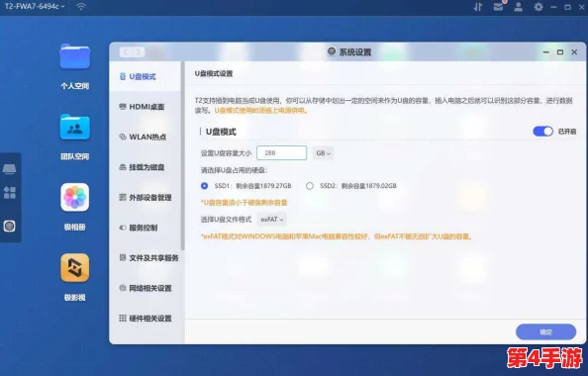Open the 服务控制 settings section
The width and height of the screenshot is (588, 376).
146,228
